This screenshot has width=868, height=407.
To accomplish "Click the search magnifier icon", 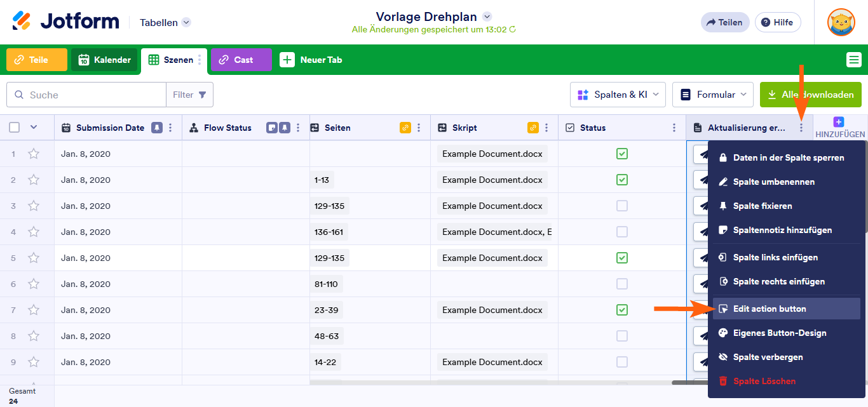I will coord(18,94).
